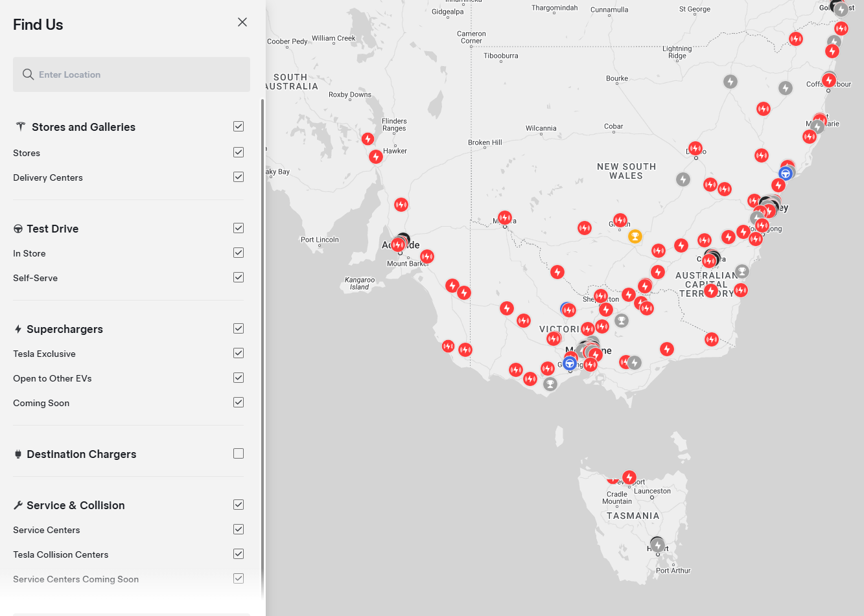
Task: Click the Tesla logo icon beside Stores and Galleries
Action: pos(21,127)
